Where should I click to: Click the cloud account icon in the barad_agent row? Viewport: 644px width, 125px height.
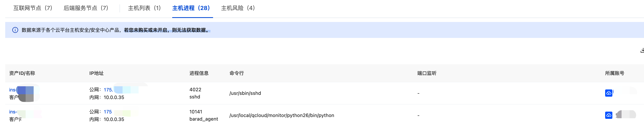pos(609,115)
